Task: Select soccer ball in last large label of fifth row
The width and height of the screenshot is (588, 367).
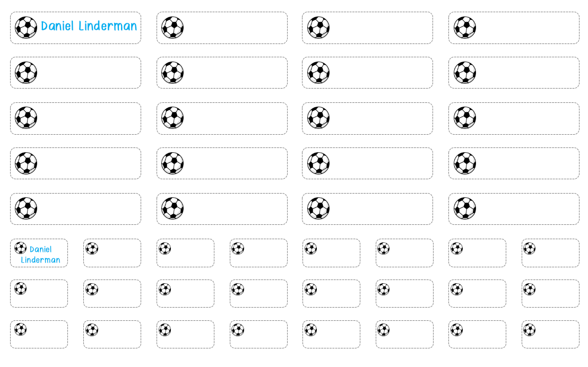Action: pyautogui.click(x=465, y=208)
